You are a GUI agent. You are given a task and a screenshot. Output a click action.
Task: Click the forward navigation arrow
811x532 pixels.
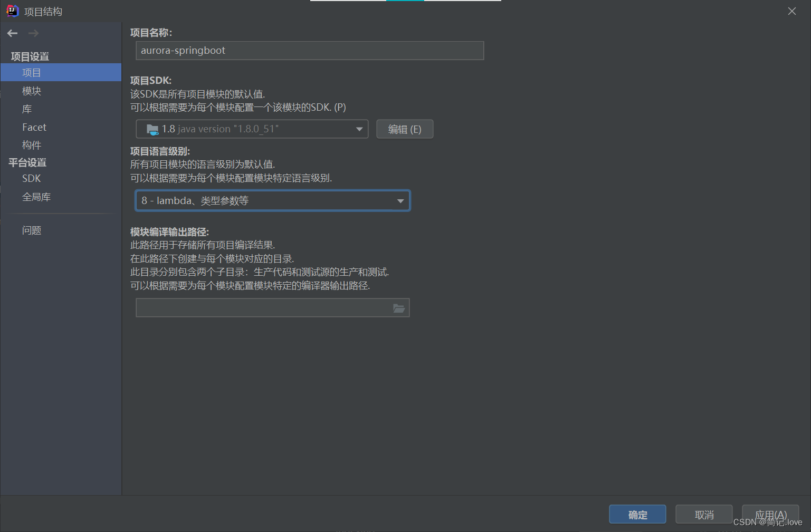point(33,33)
